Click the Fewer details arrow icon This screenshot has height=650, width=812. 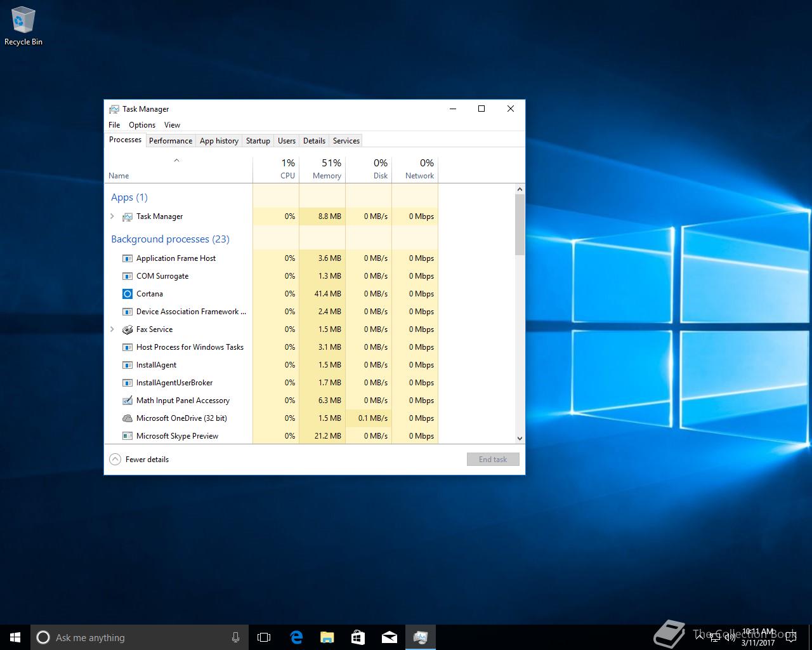coord(115,460)
